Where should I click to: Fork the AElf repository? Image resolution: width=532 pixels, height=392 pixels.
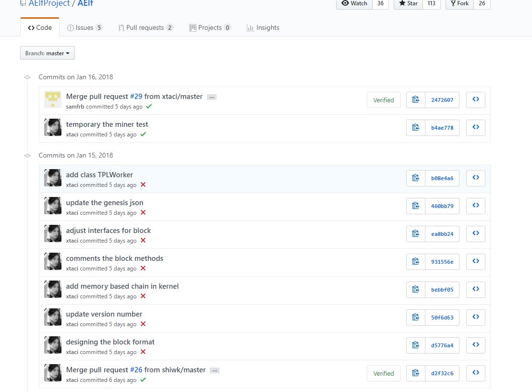(x=459, y=3)
